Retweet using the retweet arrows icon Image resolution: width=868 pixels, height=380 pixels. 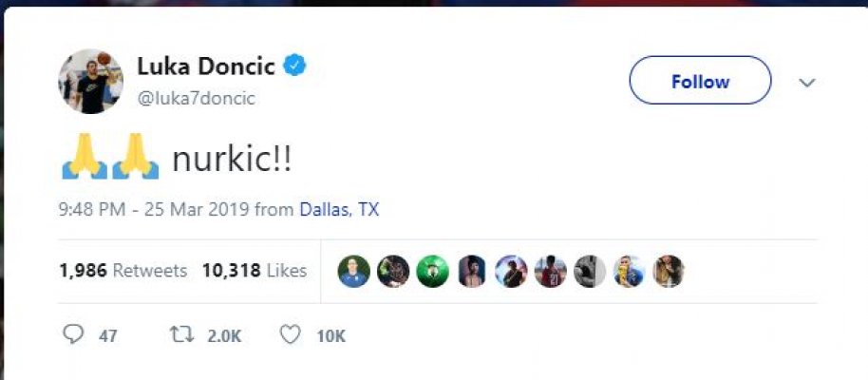(x=180, y=335)
